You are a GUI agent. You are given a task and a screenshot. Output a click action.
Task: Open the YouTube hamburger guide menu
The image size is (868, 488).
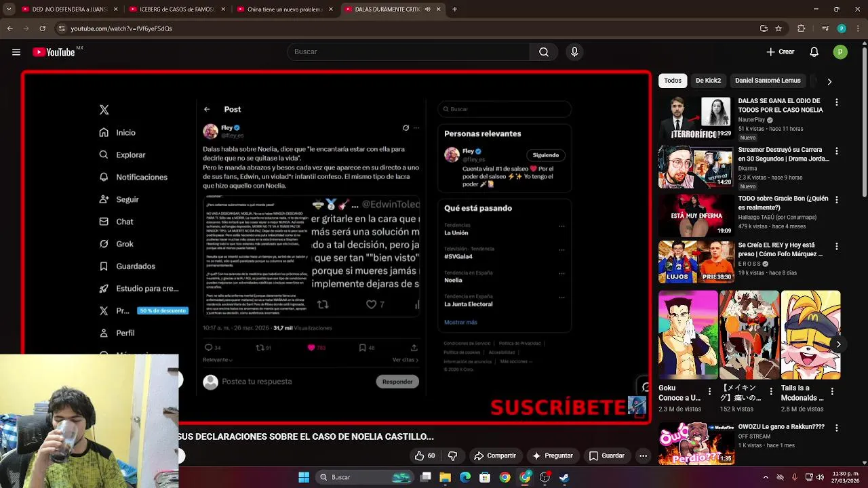point(16,52)
